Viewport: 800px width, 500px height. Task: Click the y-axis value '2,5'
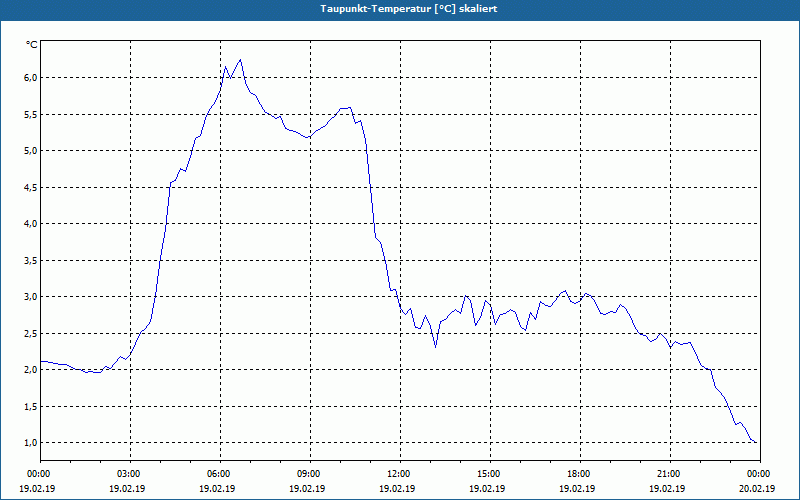click(31, 333)
